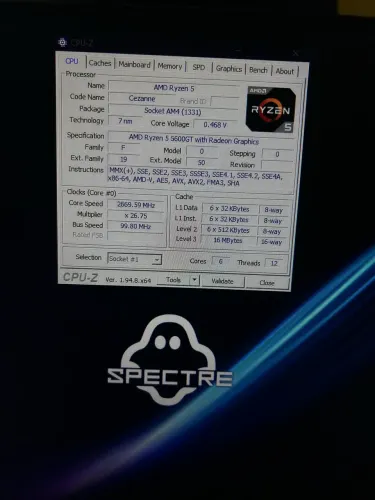Viewport: 375px width, 500px height.
Task: Click the Spectre ghost logo on desktop
Action: point(169,360)
